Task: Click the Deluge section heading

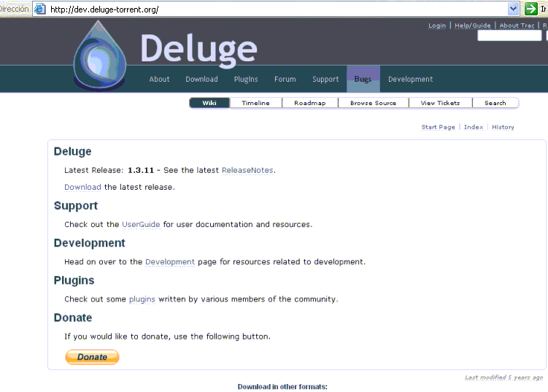Action: coord(72,151)
